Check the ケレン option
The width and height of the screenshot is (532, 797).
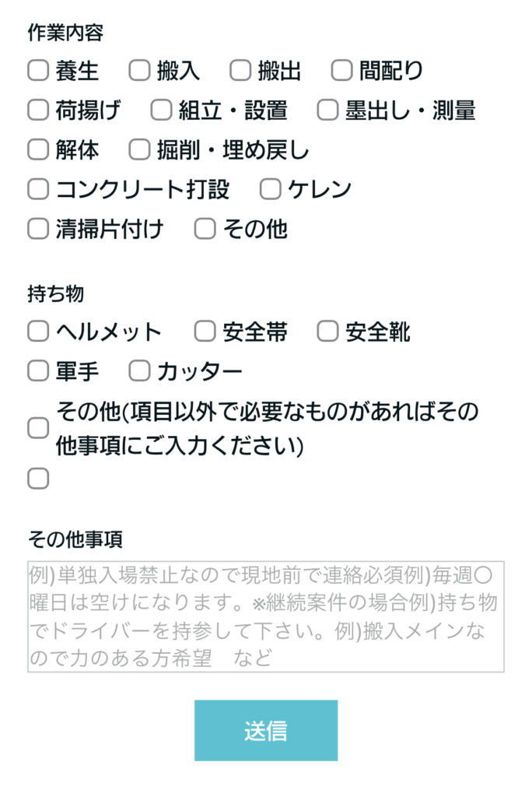pyautogui.click(x=270, y=189)
